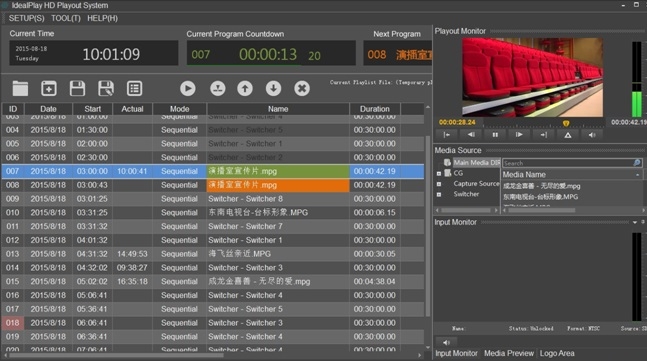This screenshot has width=647, height=361.
Task: Pause playback in Playout Monitor
Action: point(495,134)
